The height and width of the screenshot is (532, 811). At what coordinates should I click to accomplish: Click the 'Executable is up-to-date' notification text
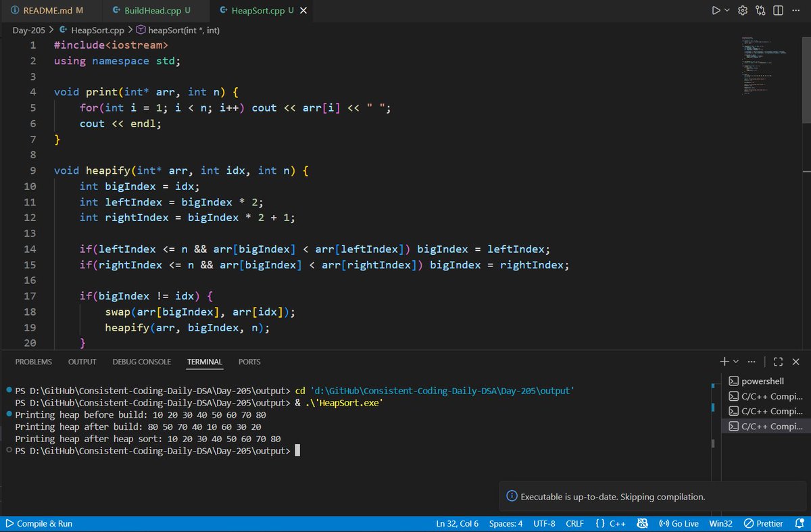click(x=613, y=497)
